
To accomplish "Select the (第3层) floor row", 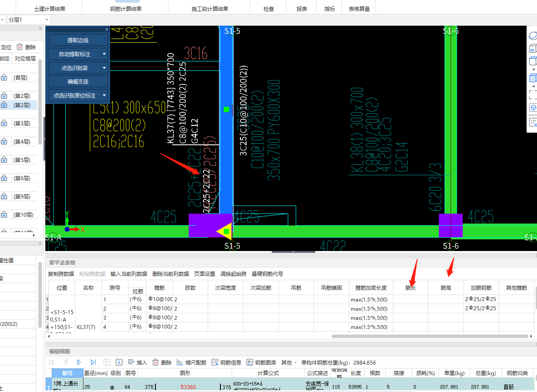I will pyautogui.click(x=19, y=123).
